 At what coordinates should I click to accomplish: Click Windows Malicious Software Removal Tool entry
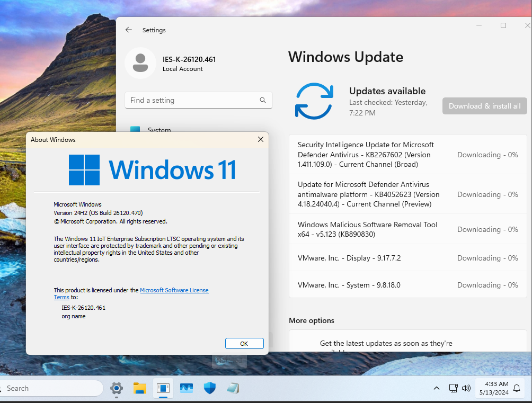point(408,229)
